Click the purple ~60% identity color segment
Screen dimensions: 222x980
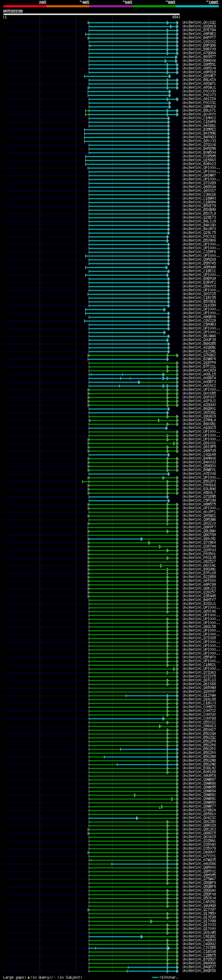click(x=111, y=6)
